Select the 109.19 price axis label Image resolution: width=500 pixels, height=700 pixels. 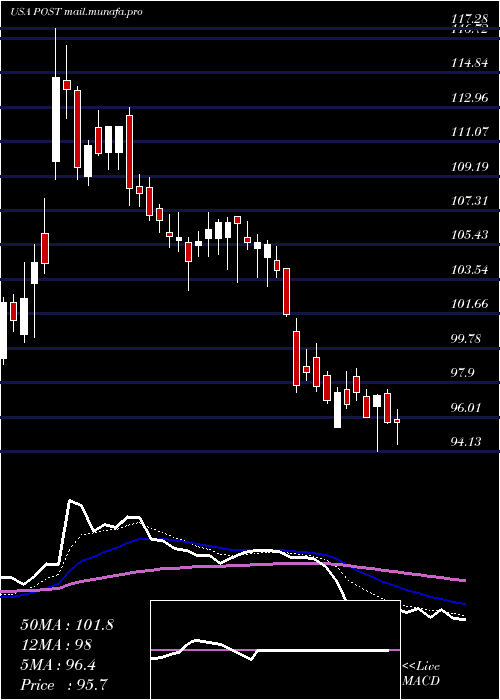coord(469,167)
